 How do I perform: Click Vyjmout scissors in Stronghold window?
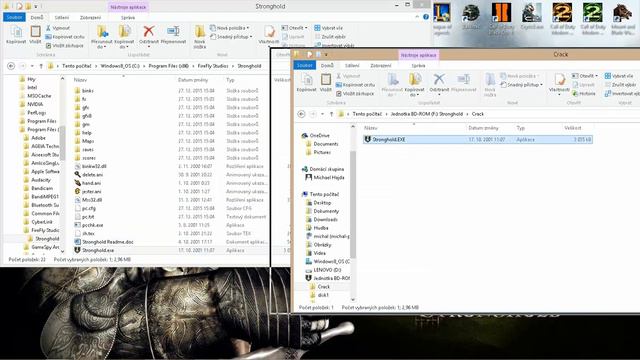coord(58,28)
